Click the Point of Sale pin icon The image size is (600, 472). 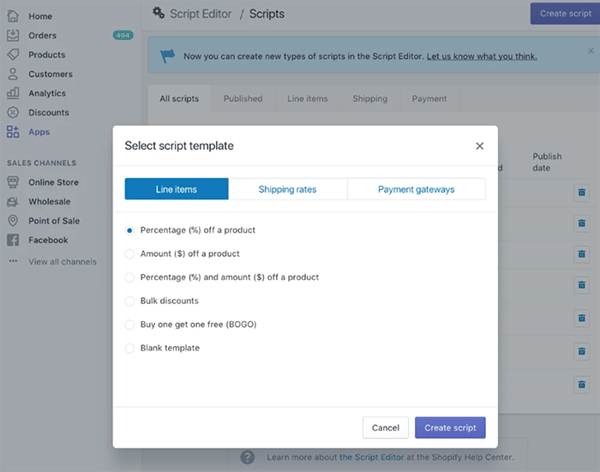tap(13, 221)
